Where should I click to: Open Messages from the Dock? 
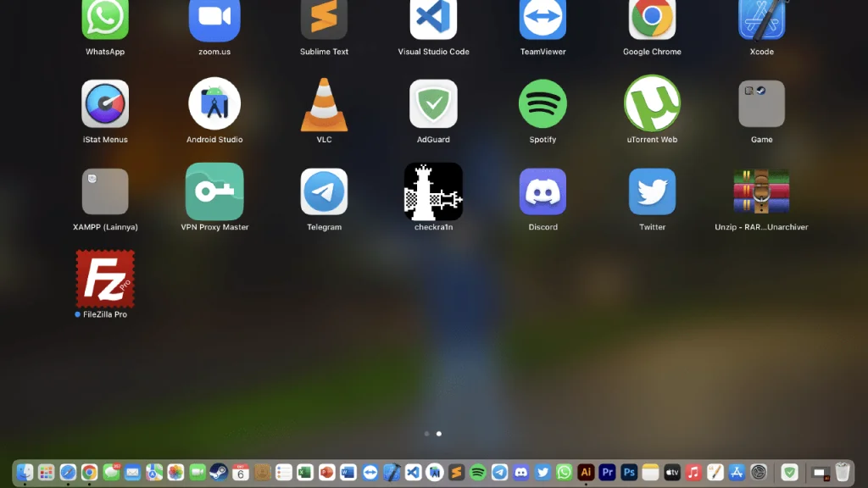click(111, 473)
